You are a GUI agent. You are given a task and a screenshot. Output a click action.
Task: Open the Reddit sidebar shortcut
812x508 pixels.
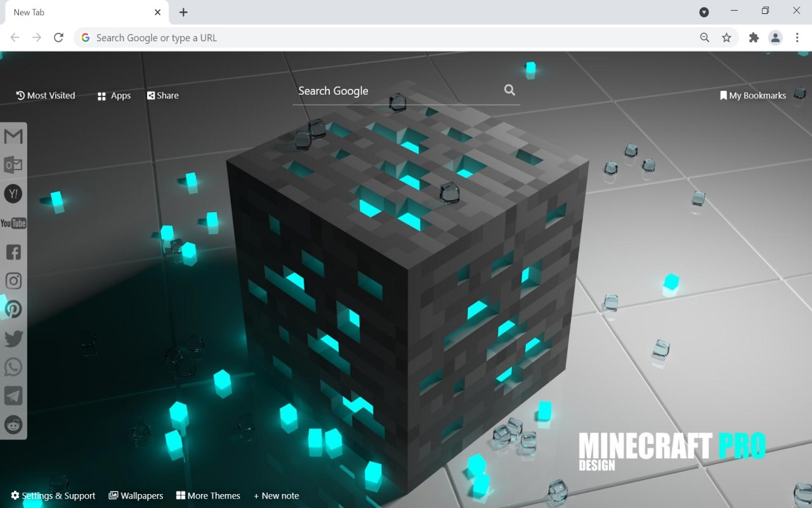(x=13, y=425)
